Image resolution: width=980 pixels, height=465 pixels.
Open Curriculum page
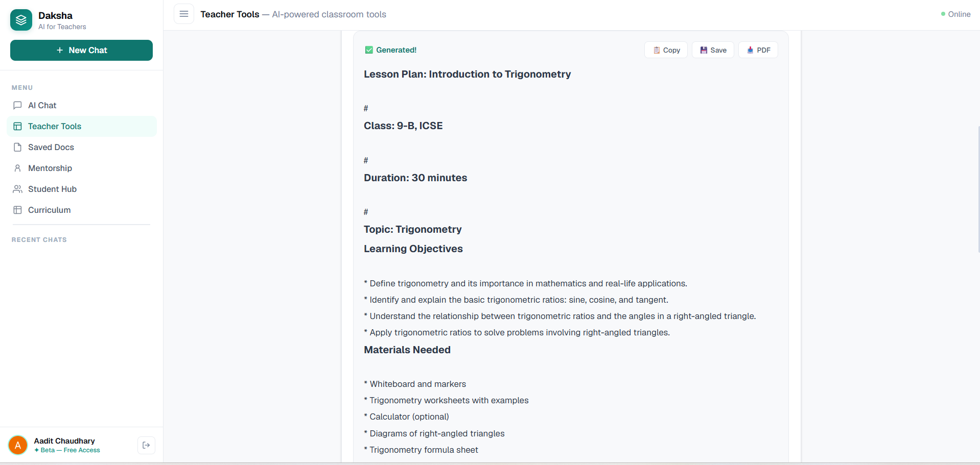point(82,210)
